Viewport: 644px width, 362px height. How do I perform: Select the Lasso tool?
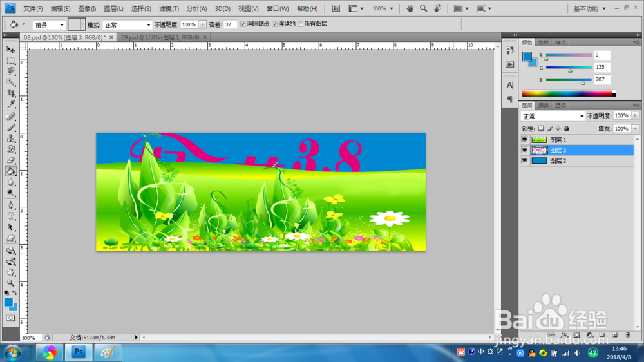11,71
